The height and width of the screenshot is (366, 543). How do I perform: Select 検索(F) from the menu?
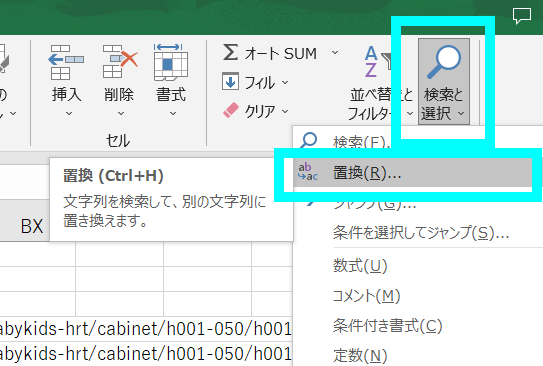(360, 142)
